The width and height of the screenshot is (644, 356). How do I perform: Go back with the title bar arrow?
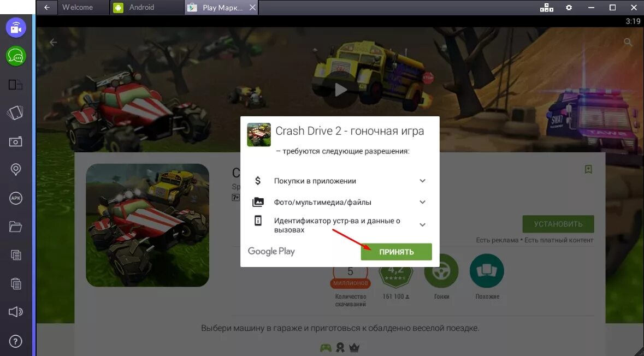[x=47, y=8]
